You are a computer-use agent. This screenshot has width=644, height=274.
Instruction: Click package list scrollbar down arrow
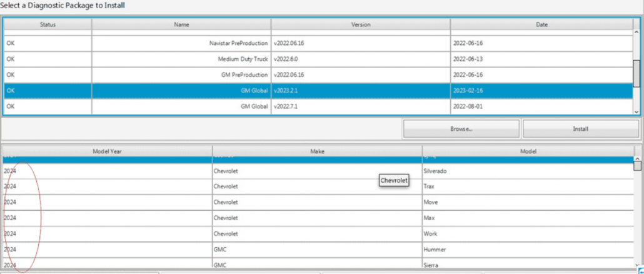tap(636, 111)
